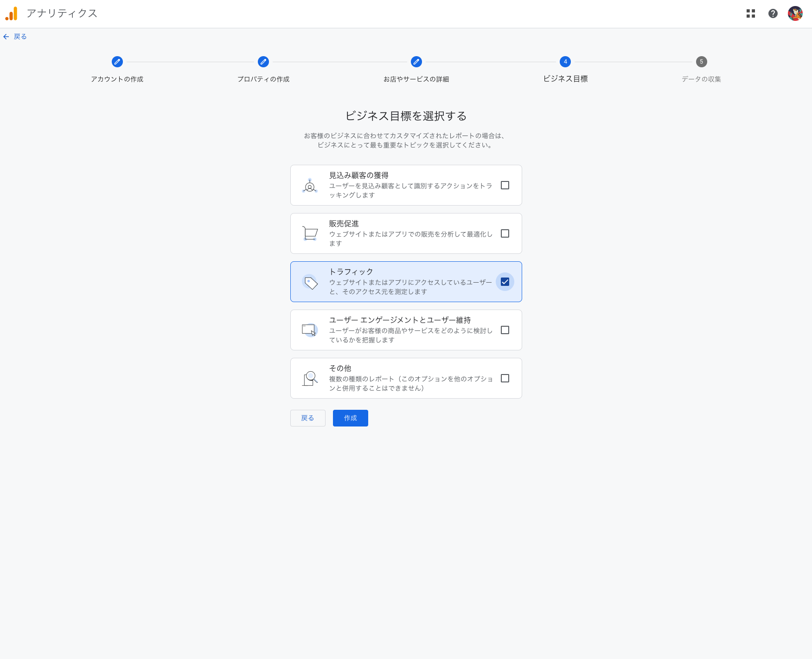Click the magnifier icon on その他 card

(310, 378)
